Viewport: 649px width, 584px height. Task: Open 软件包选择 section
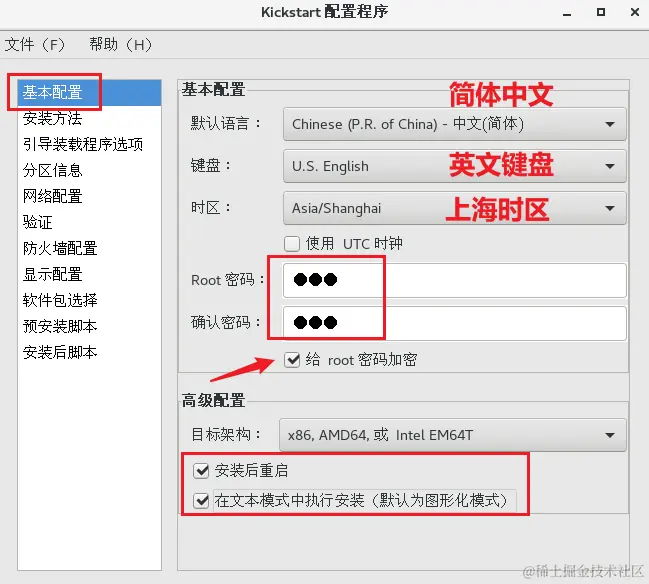coord(89,300)
